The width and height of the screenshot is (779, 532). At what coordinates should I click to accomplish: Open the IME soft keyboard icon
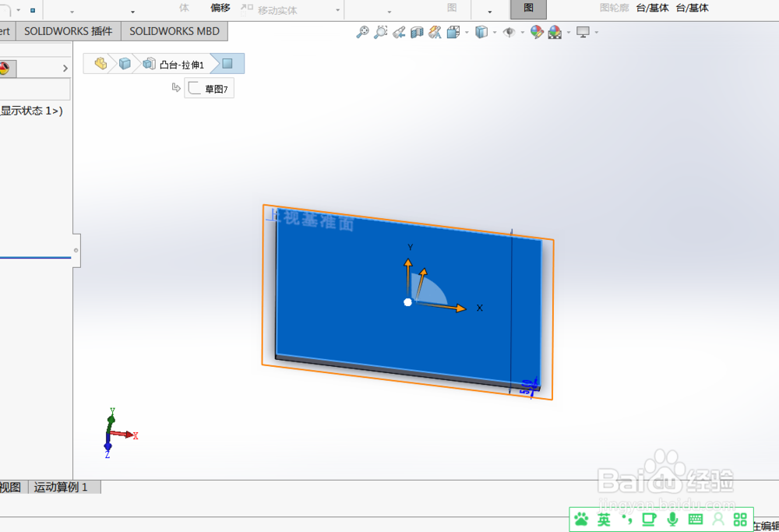click(696, 520)
